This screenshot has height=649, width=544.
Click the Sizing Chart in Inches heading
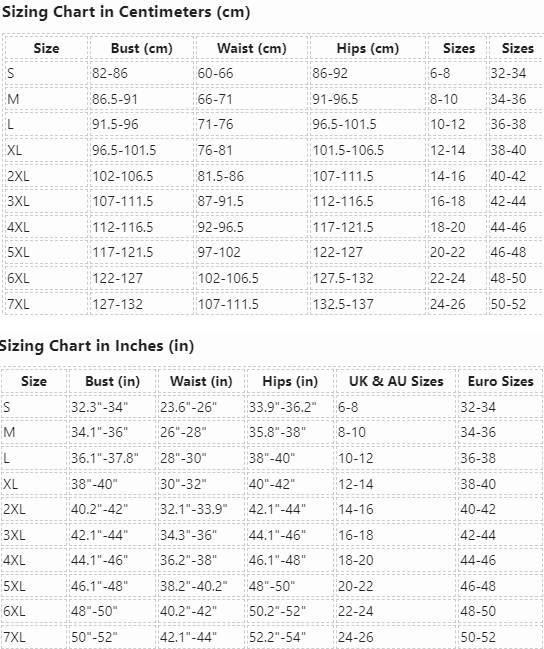[96, 346]
